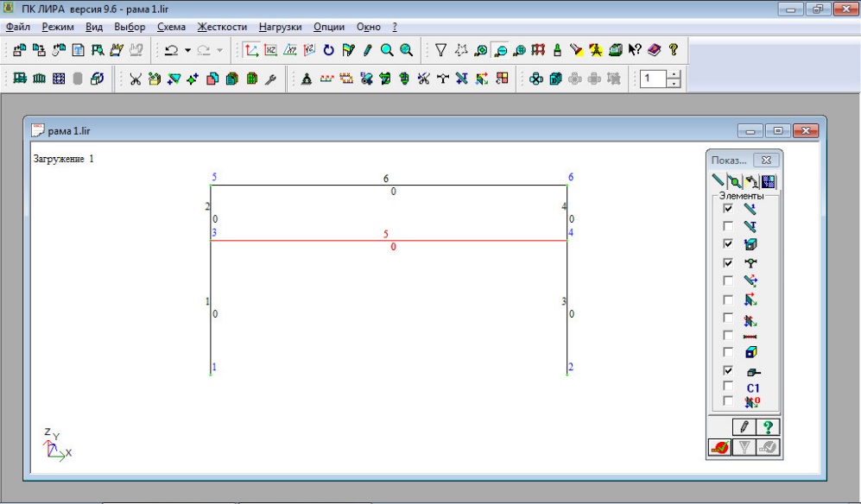This screenshot has height=504, width=861.
Task: Click the yellow question mark help icon
Action: [x=674, y=50]
